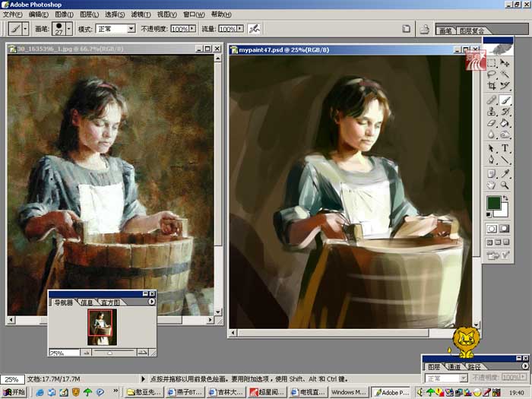Click the background white color swatch

[502, 212]
